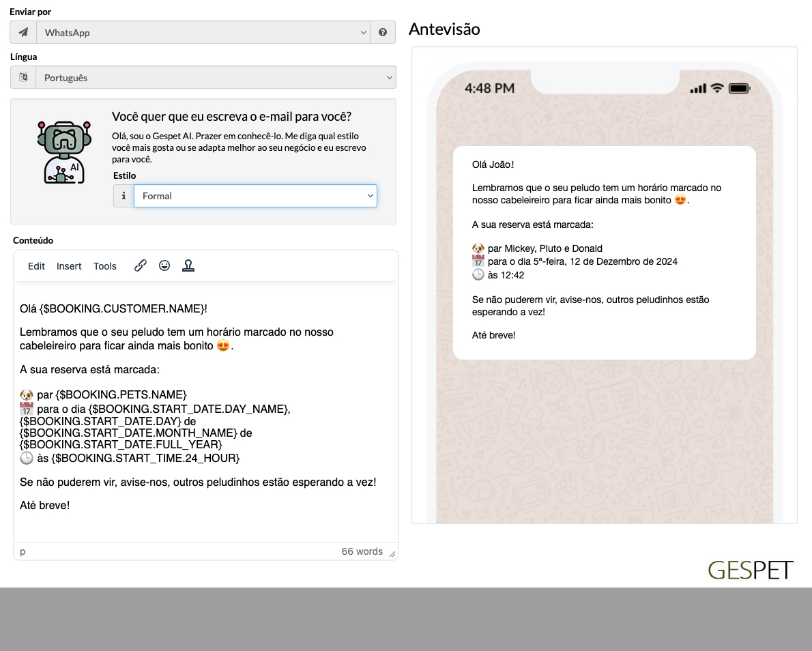Click the p element path indicator

pyautogui.click(x=23, y=551)
